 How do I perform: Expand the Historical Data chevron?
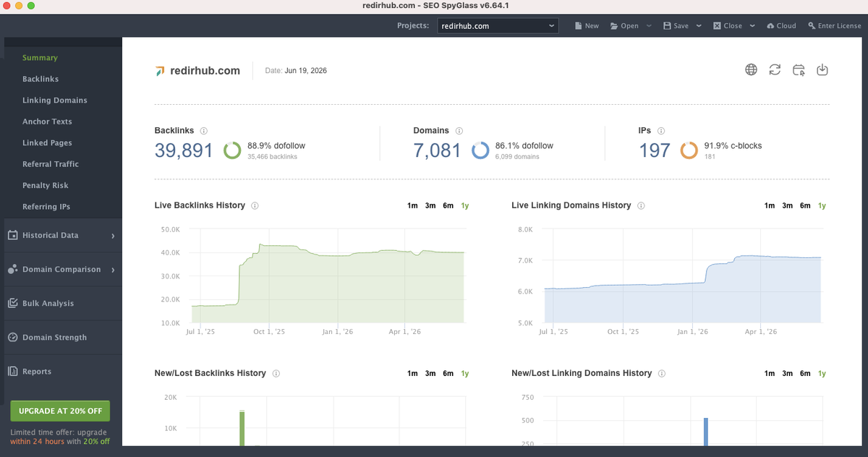[114, 236]
